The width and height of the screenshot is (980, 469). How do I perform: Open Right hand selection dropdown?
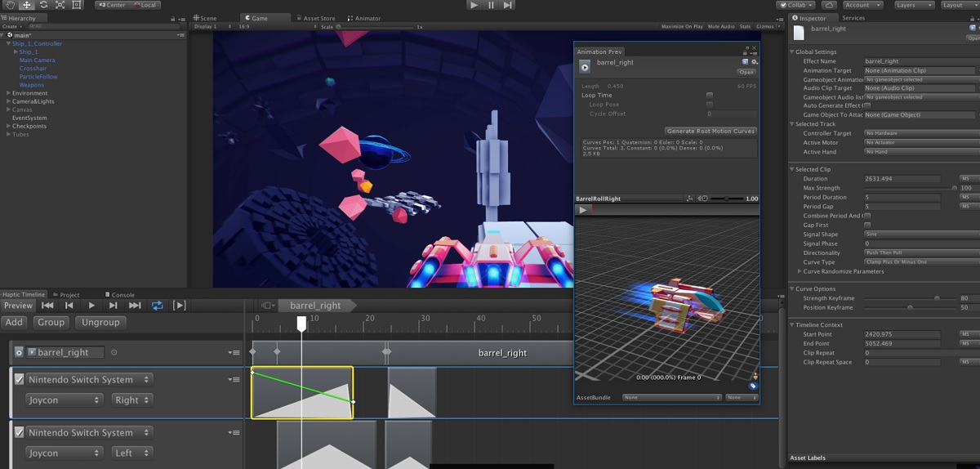(131, 400)
